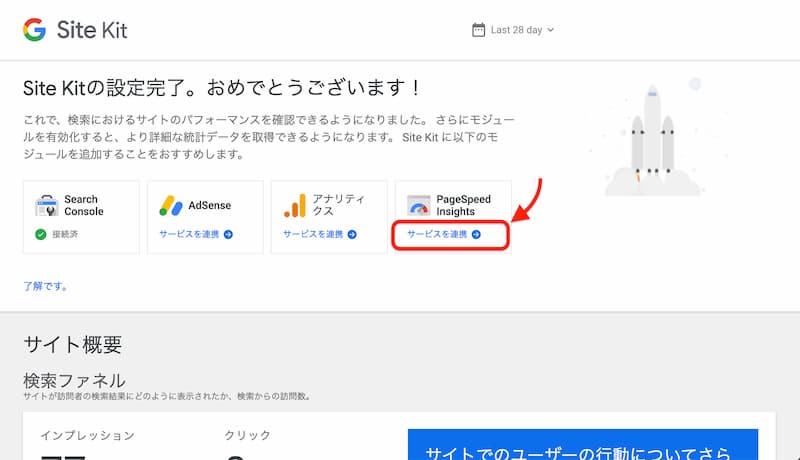Viewport: 800px width, 460px height.
Task: Click the PageSpeed Insights card label
Action: coord(463,206)
